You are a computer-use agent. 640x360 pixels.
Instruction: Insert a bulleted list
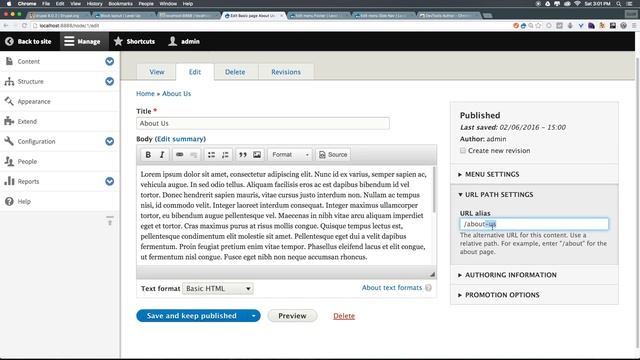(x=211, y=155)
